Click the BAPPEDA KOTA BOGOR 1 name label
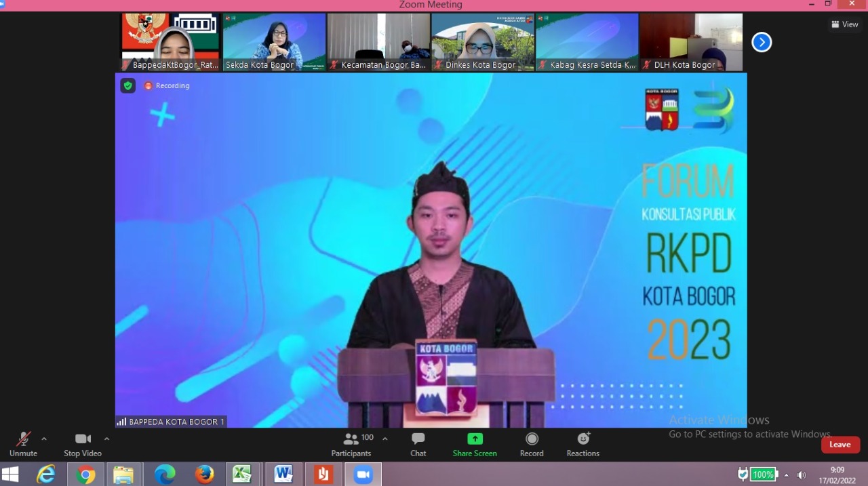This screenshot has width=868, height=486. [x=171, y=422]
